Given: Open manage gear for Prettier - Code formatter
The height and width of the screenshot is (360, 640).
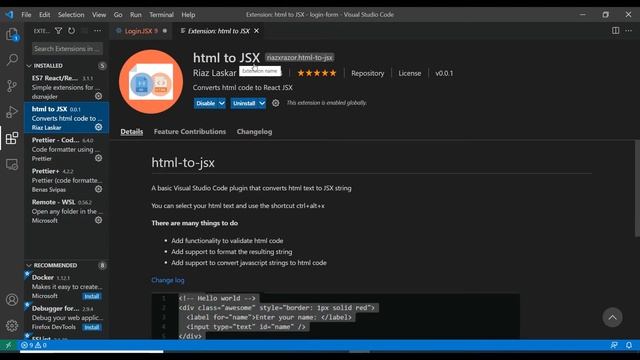Looking at the screenshot, I should pos(98,158).
